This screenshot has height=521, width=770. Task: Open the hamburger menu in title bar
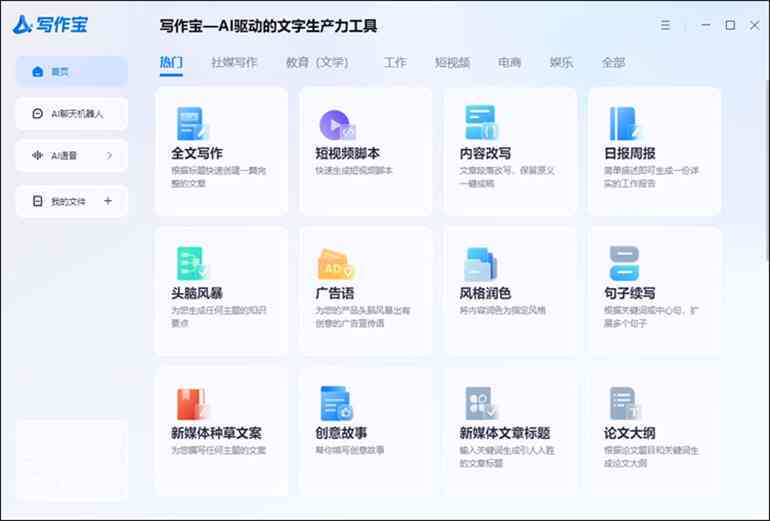pyautogui.click(x=666, y=25)
